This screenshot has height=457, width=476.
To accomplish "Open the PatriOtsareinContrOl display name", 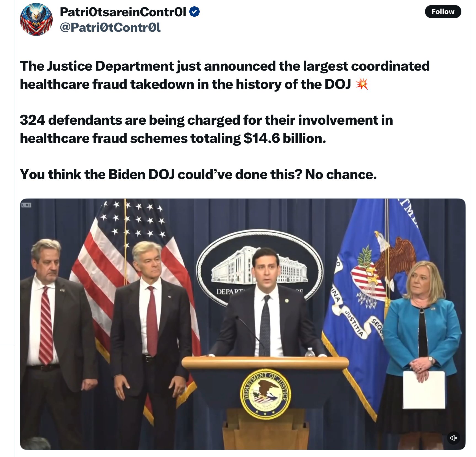I will [x=123, y=12].
